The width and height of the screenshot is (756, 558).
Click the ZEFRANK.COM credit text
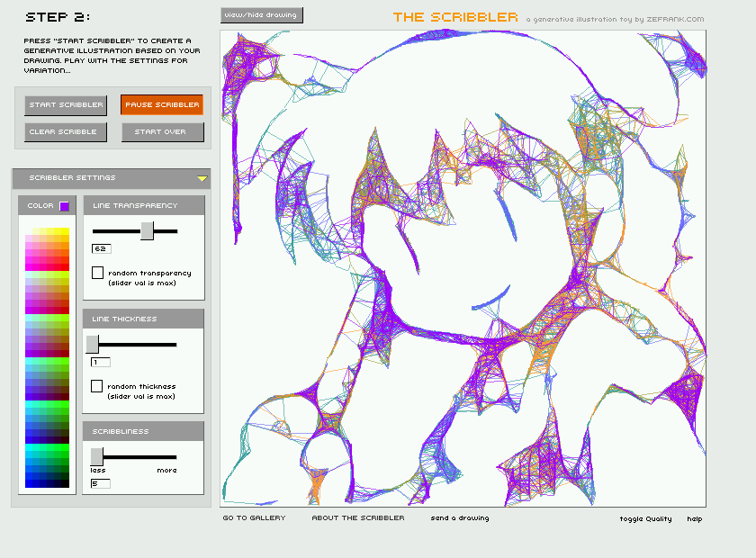(675, 19)
